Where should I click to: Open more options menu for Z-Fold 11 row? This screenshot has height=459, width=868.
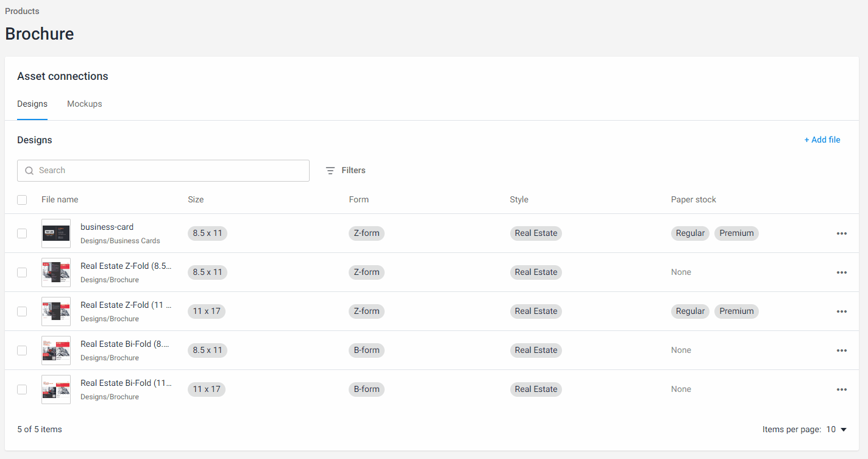[x=841, y=311]
